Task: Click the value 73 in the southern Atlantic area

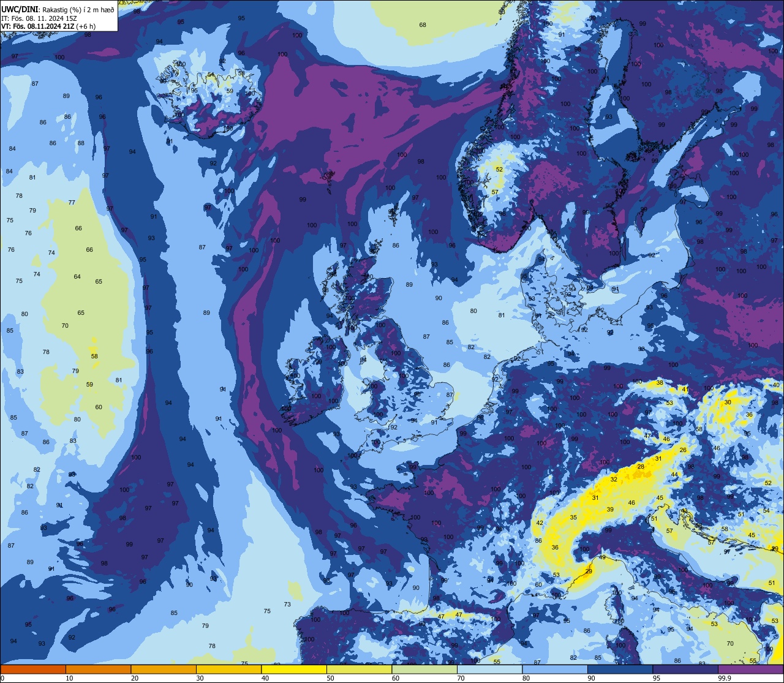Action: 287,605
